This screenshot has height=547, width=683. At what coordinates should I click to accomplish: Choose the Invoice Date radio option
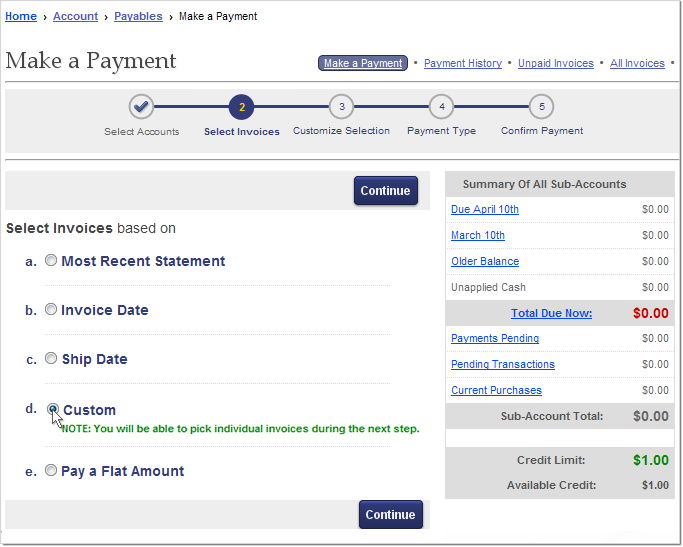(51, 309)
